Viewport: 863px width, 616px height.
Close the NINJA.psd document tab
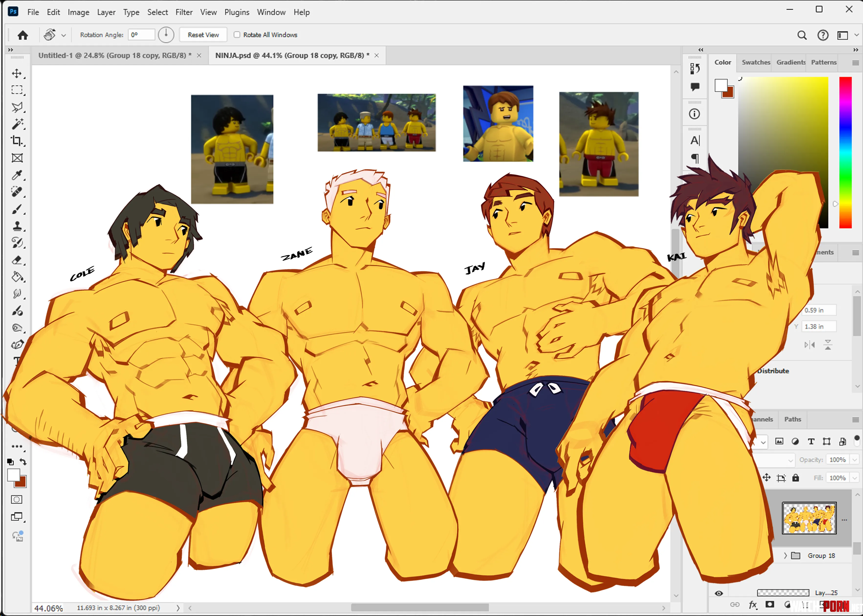click(377, 55)
